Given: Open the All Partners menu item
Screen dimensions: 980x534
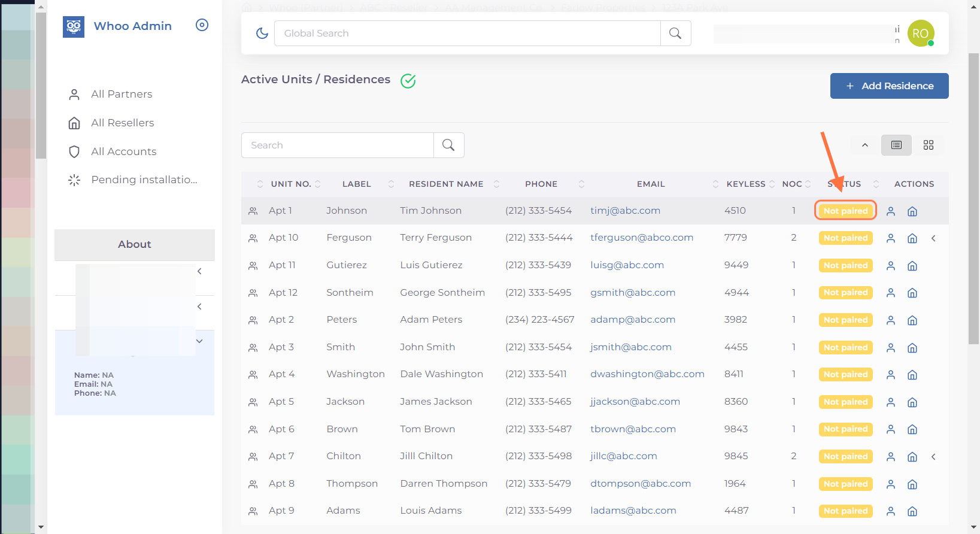Looking at the screenshot, I should tap(122, 94).
